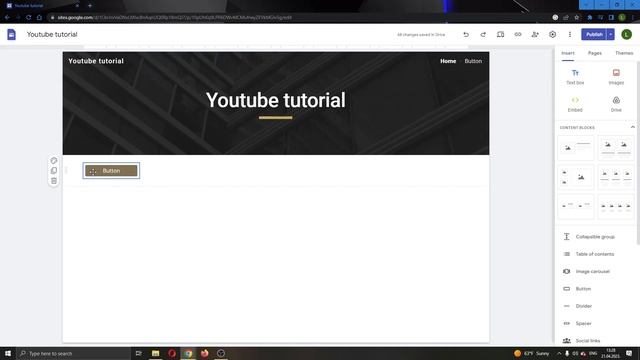640x360 pixels.
Task: Open the site preview mode
Action: (500, 35)
